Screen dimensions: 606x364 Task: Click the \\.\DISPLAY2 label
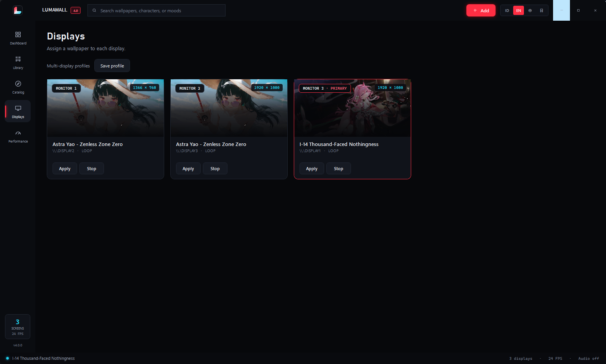(63, 151)
